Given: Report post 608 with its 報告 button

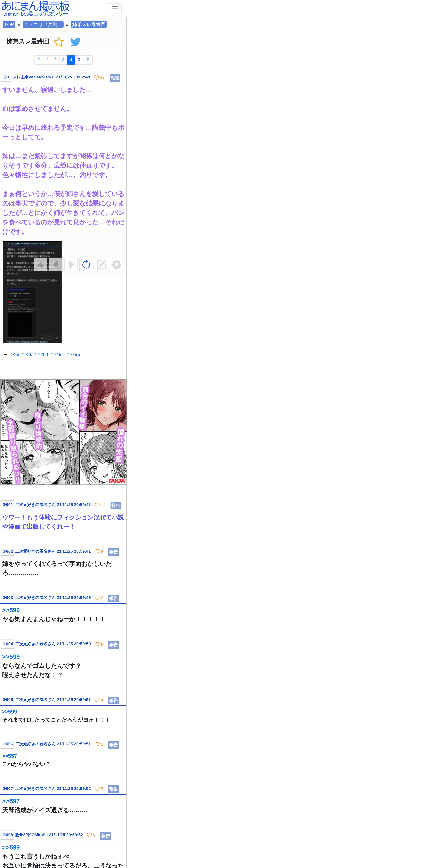Looking at the screenshot, I should (105, 836).
